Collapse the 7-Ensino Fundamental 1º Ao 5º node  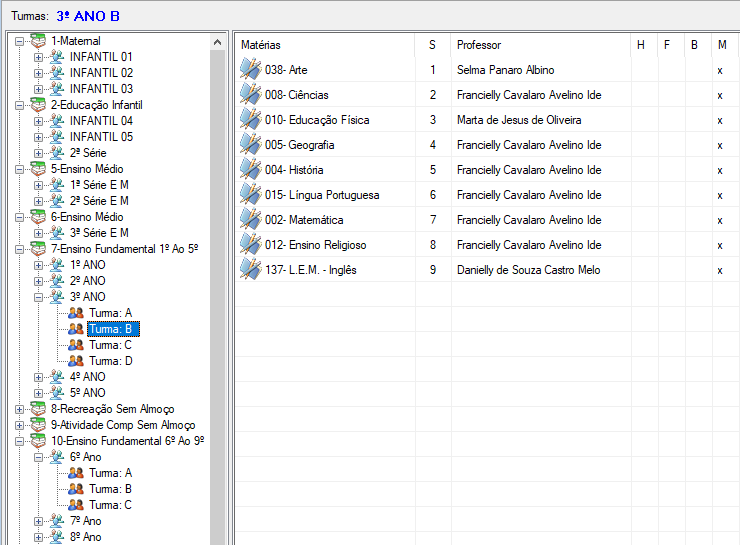click(x=20, y=249)
